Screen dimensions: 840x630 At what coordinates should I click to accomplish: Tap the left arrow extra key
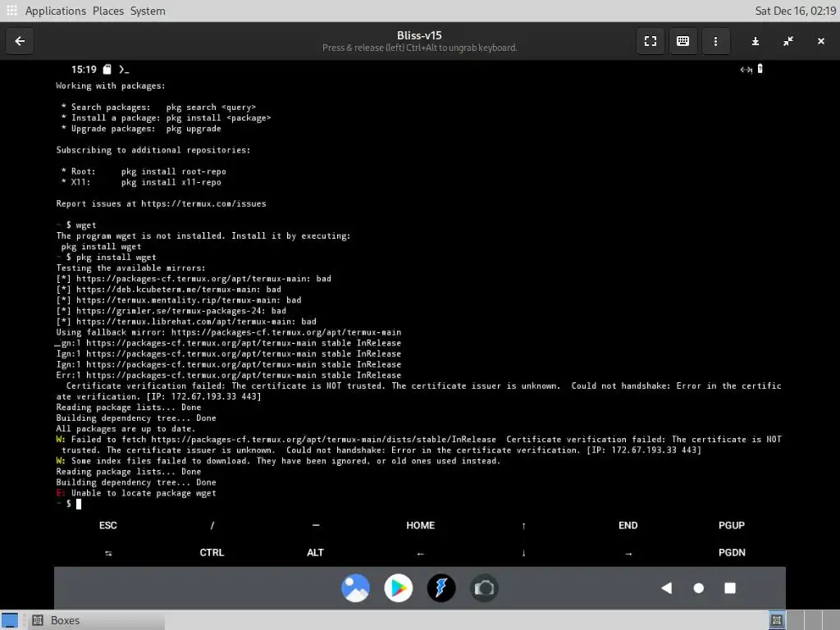point(420,554)
